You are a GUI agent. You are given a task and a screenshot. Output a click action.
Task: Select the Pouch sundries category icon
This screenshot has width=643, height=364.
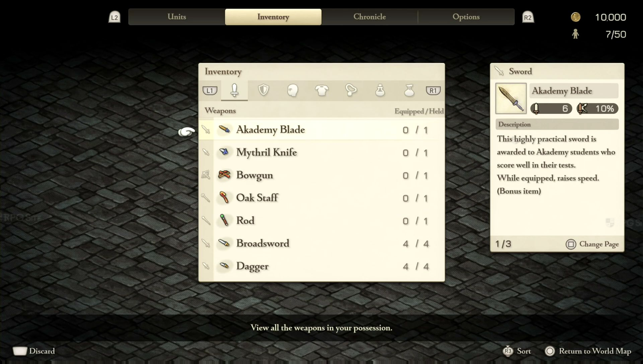(x=409, y=90)
